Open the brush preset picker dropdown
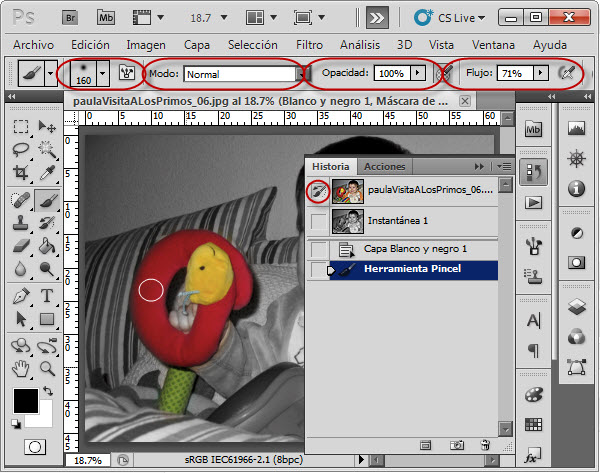600x473 pixels. click(102, 73)
